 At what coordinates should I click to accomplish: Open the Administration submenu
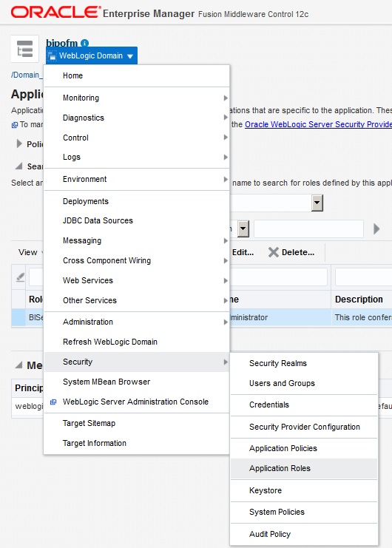point(137,322)
